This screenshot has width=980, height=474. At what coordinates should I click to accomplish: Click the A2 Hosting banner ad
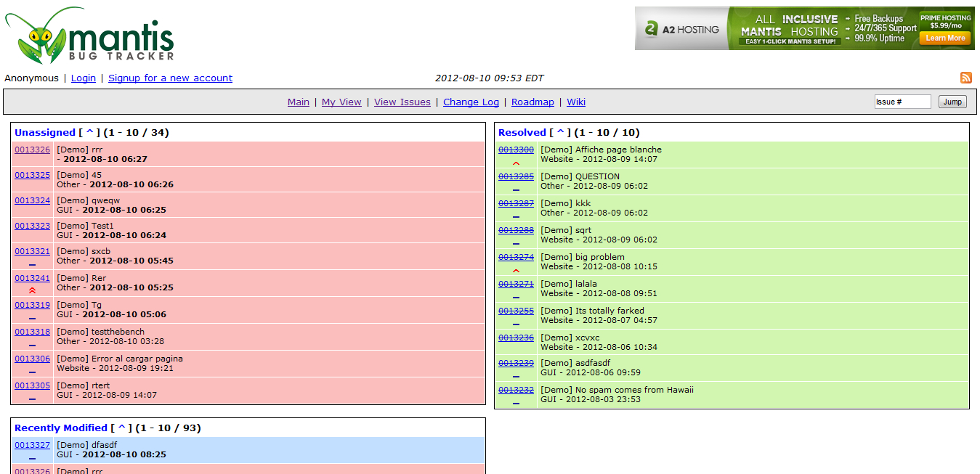805,28
